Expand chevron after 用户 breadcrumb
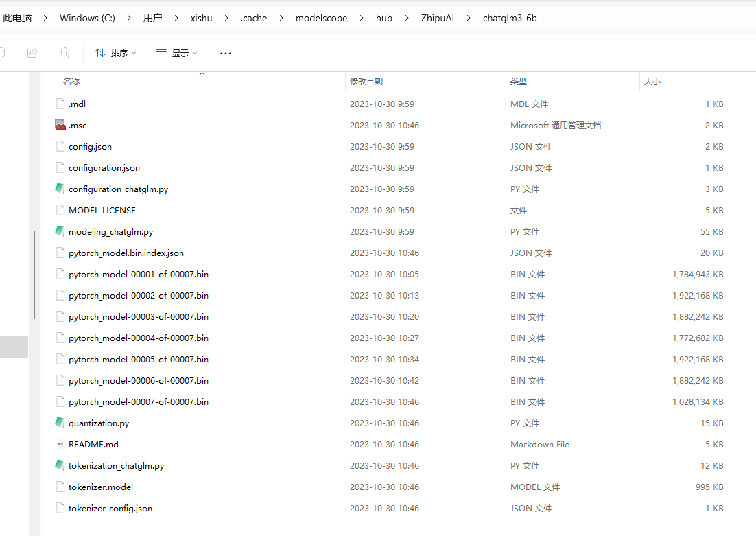 point(176,18)
